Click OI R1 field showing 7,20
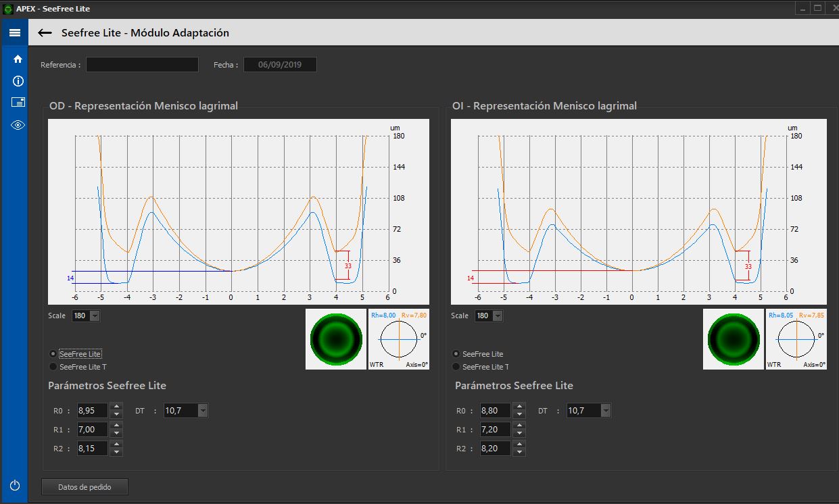This screenshot has width=839, height=504. coord(495,429)
